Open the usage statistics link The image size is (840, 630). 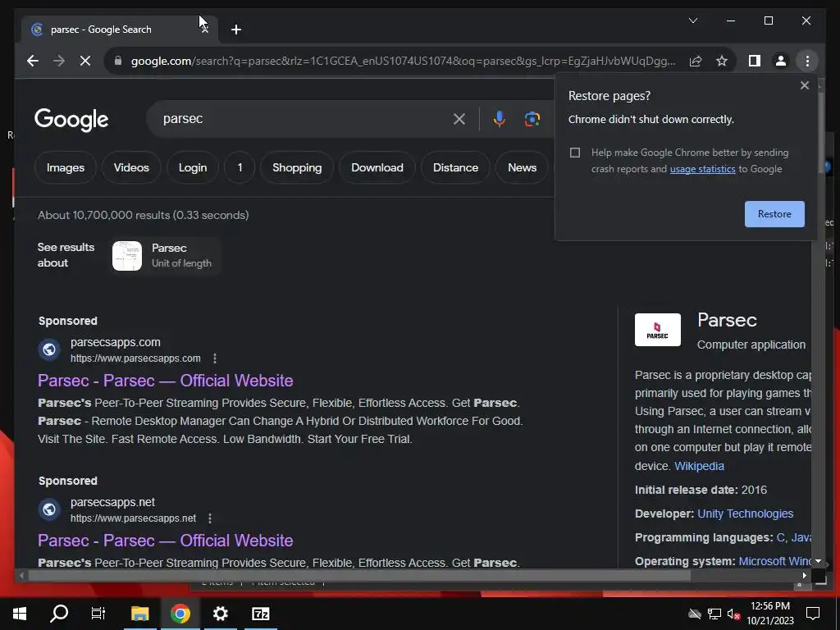click(x=702, y=169)
